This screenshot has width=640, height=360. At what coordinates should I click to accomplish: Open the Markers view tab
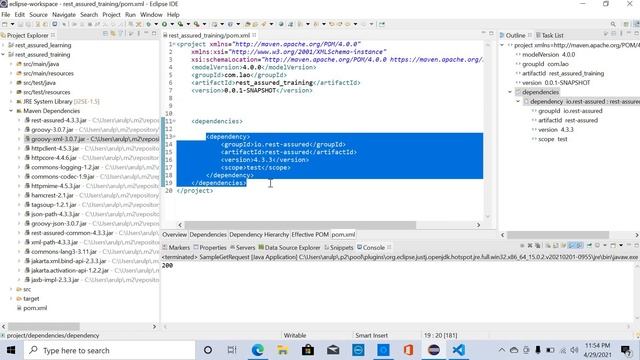click(x=176, y=247)
